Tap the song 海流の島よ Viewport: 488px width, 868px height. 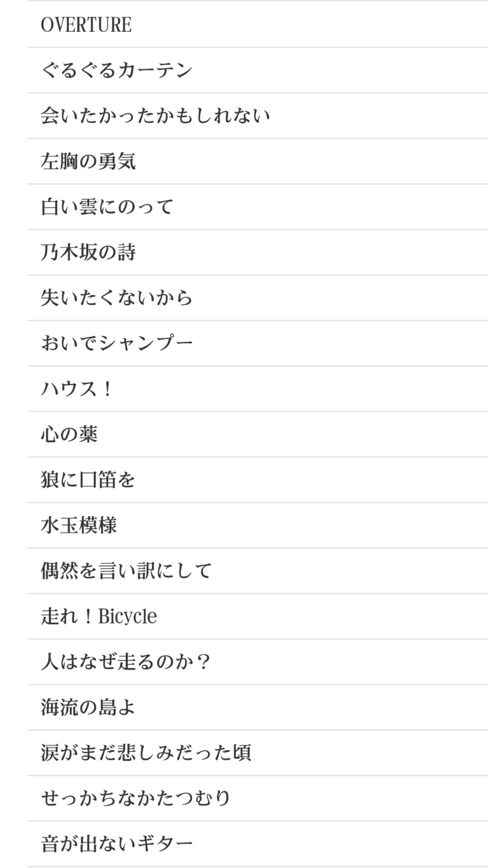pos(88,708)
